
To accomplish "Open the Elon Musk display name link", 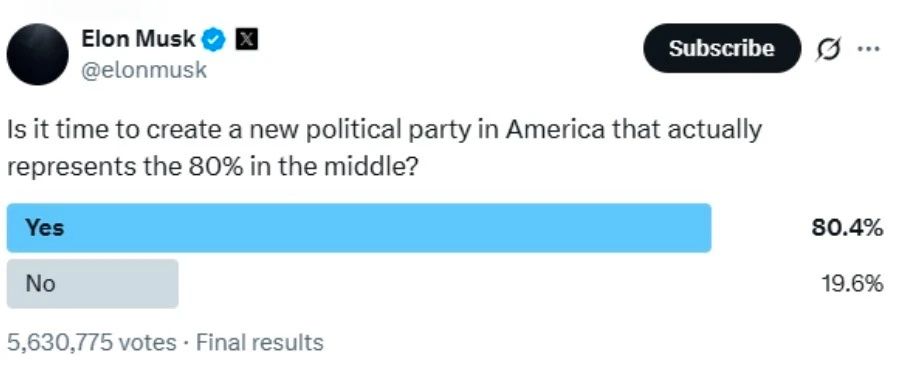I will [138, 39].
